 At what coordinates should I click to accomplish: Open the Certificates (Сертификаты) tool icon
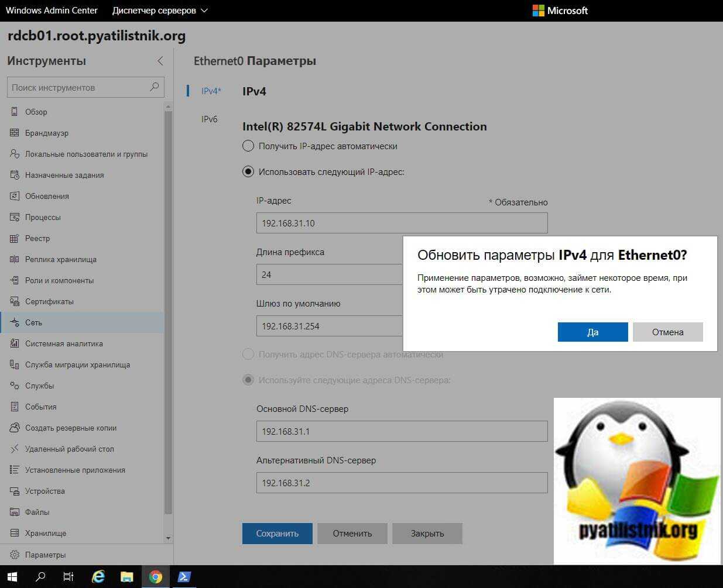pyautogui.click(x=15, y=301)
